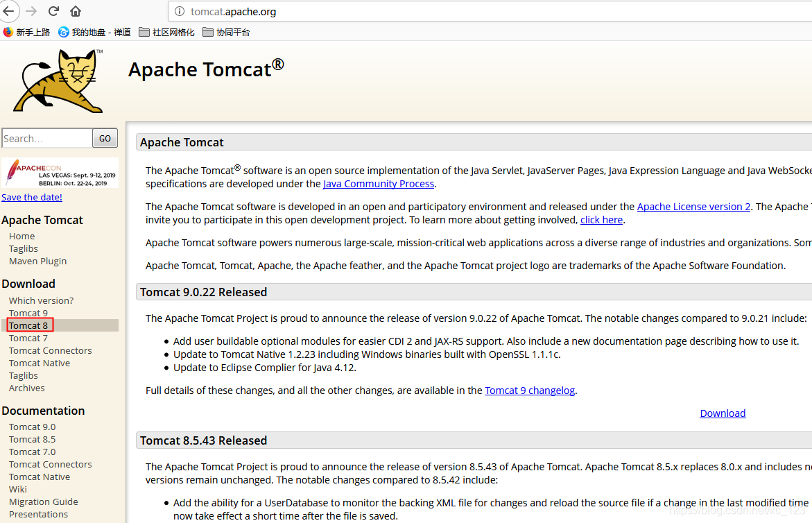
Task: Open the Migration Guide link
Action: 44,501
